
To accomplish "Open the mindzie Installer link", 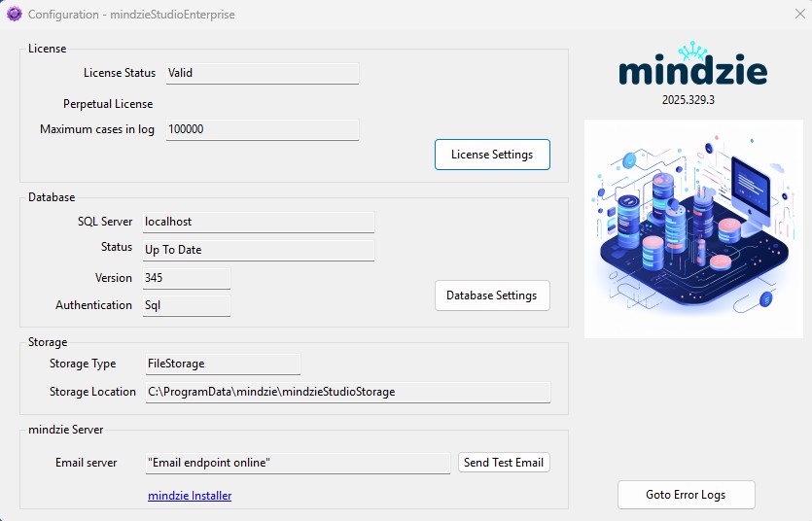I will 190,496.
